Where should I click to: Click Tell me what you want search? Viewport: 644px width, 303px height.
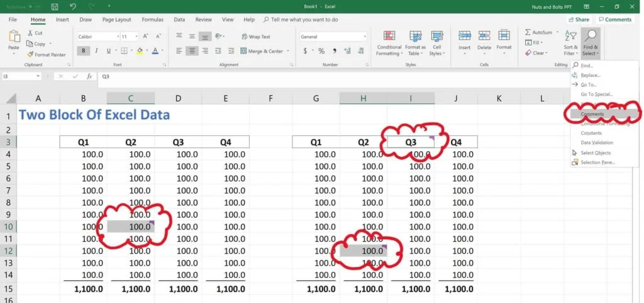(x=301, y=20)
